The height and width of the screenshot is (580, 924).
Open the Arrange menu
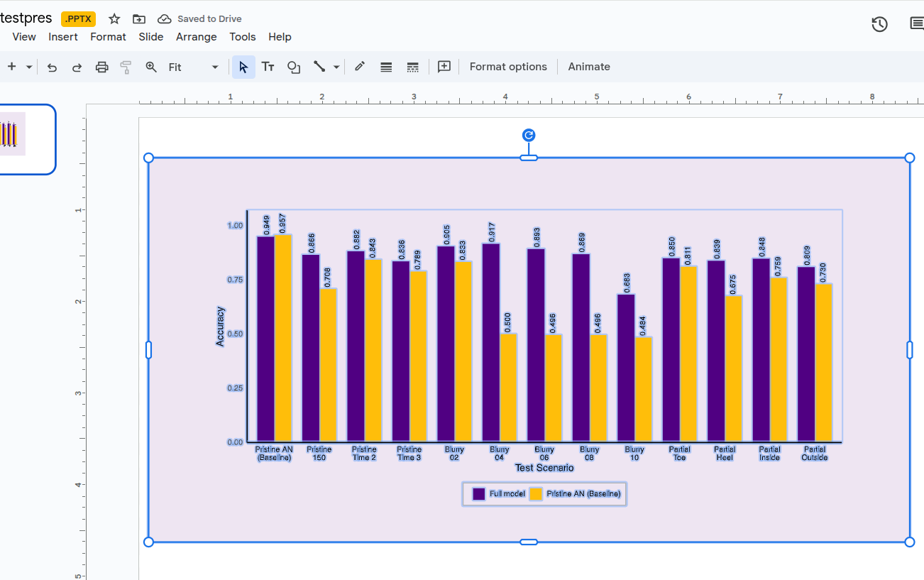[x=197, y=37]
